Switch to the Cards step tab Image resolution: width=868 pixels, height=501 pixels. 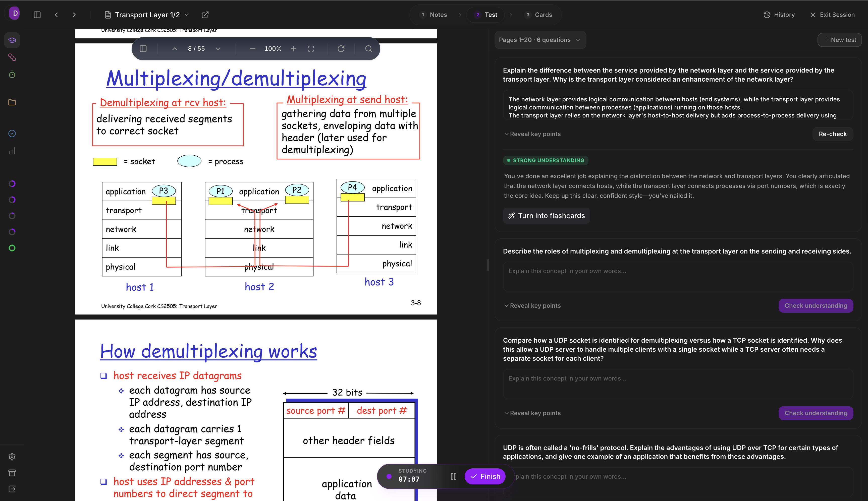(x=538, y=15)
